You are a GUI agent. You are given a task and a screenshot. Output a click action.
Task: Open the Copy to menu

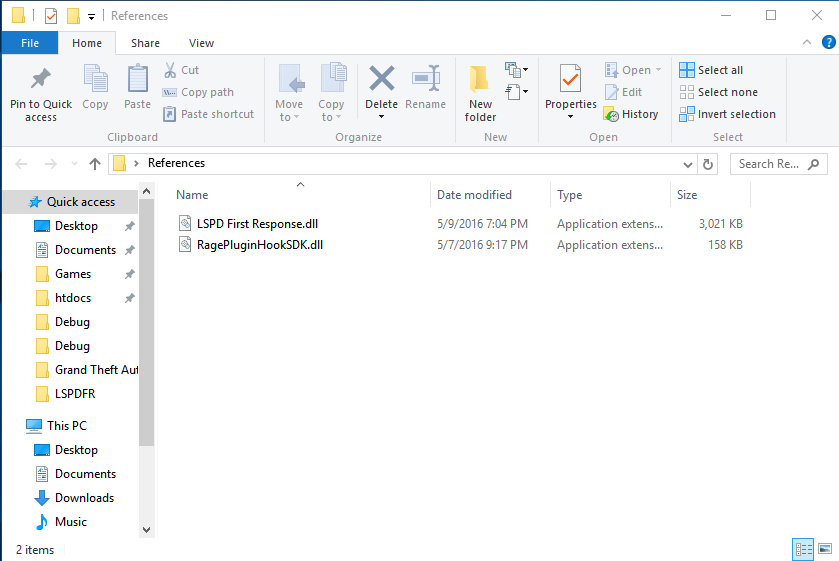(x=332, y=93)
